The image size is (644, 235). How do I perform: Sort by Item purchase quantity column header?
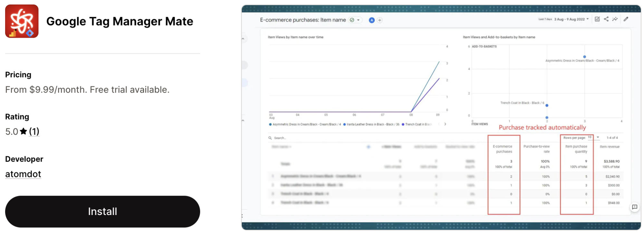pos(576,149)
